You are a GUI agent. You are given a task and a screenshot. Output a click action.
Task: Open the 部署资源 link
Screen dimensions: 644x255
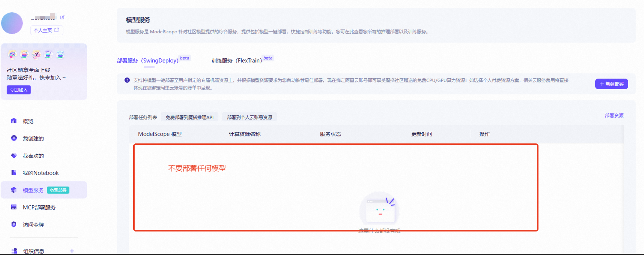click(614, 115)
